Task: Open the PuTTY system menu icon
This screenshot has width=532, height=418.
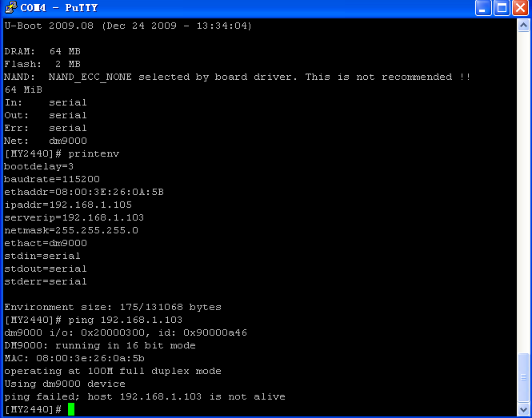Action: click(10, 7)
